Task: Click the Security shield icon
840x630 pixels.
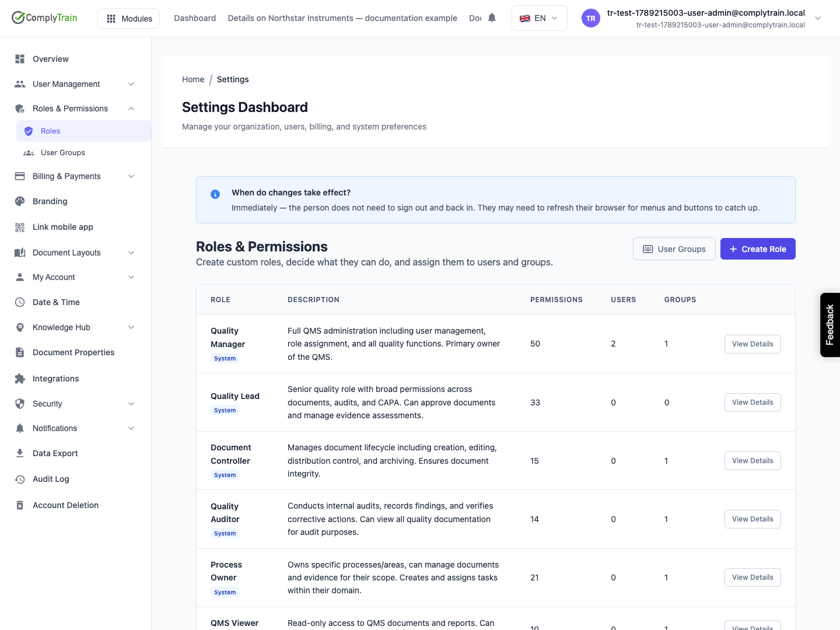Action: tap(20, 404)
